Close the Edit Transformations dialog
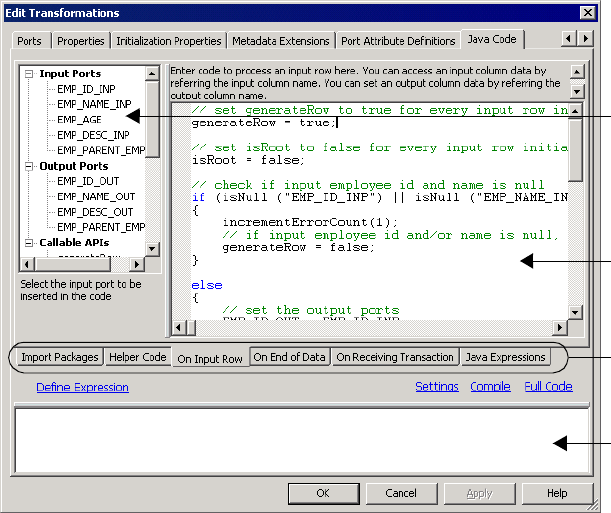 [588, 13]
